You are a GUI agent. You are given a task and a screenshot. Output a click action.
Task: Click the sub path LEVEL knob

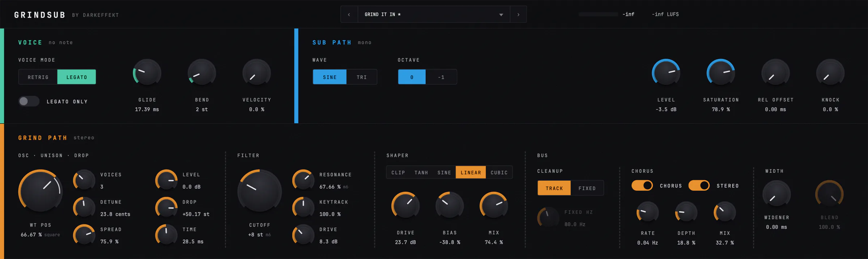666,72
